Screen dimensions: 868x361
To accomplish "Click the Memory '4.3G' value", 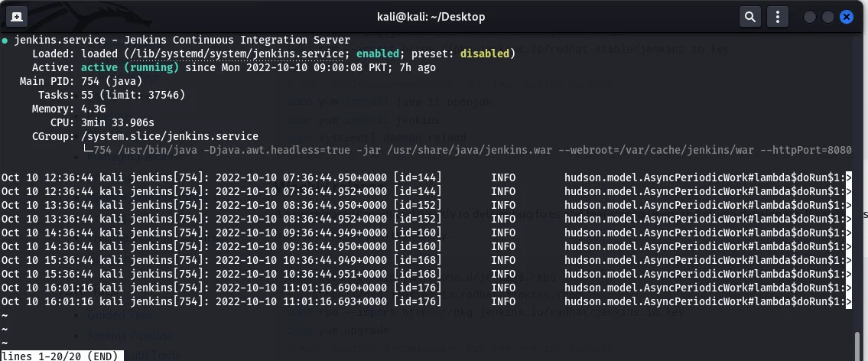I will click(93, 109).
